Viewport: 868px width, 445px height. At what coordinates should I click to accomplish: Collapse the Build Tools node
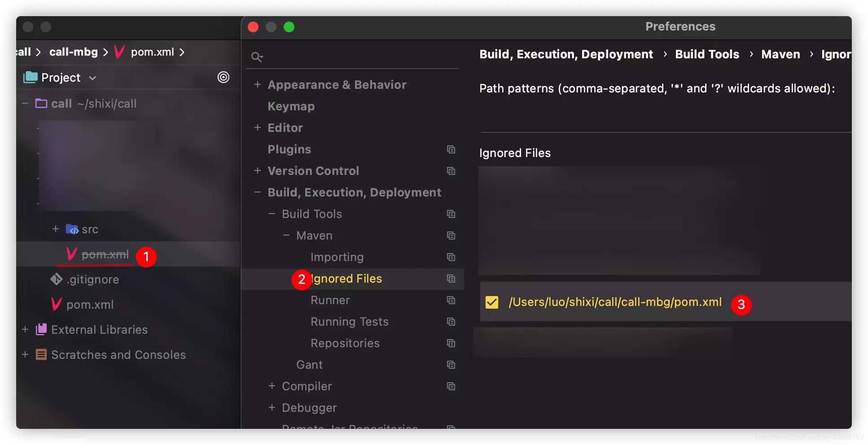(x=272, y=214)
